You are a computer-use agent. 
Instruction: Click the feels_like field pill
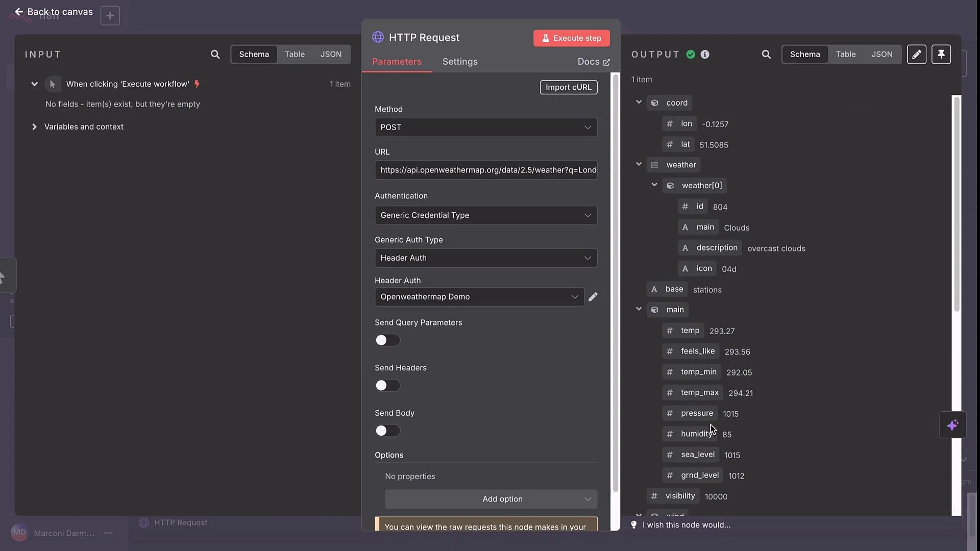tap(691, 352)
